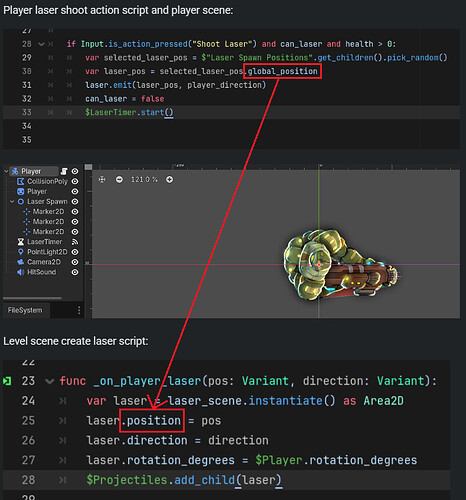
Task: Collapse the Laser Spawn node tree
Action: 12,202
